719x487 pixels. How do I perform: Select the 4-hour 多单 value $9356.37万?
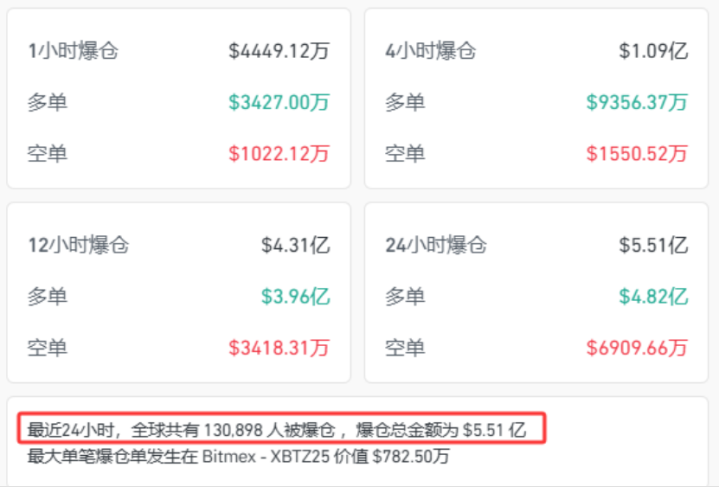click(637, 102)
